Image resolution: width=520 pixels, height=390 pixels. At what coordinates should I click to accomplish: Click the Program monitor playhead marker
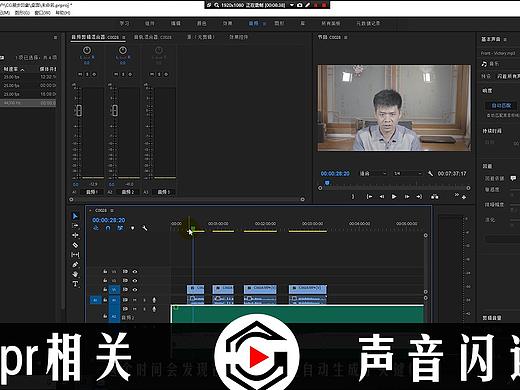pos(327,183)
